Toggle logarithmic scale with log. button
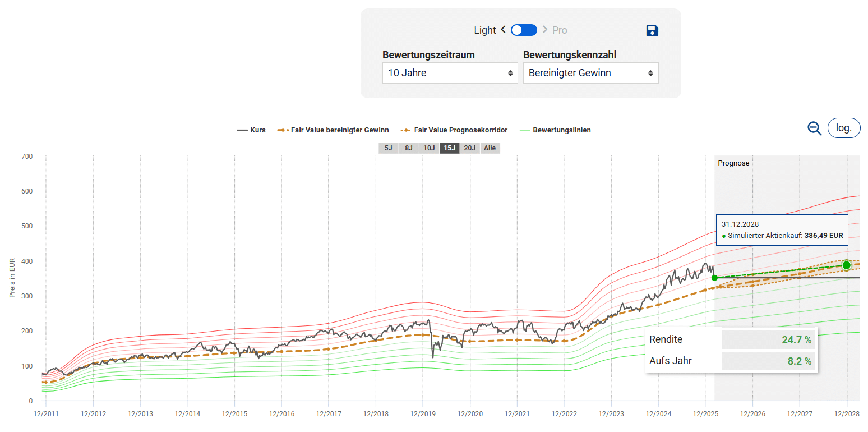This screenshot has height=432, width=868. pos(843,128)
